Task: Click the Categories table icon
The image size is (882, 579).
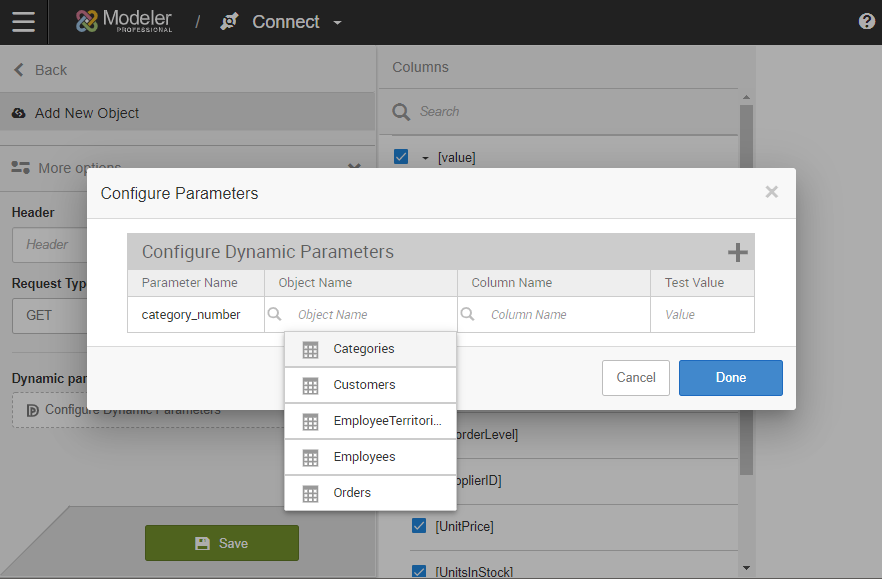Action: 310,350
